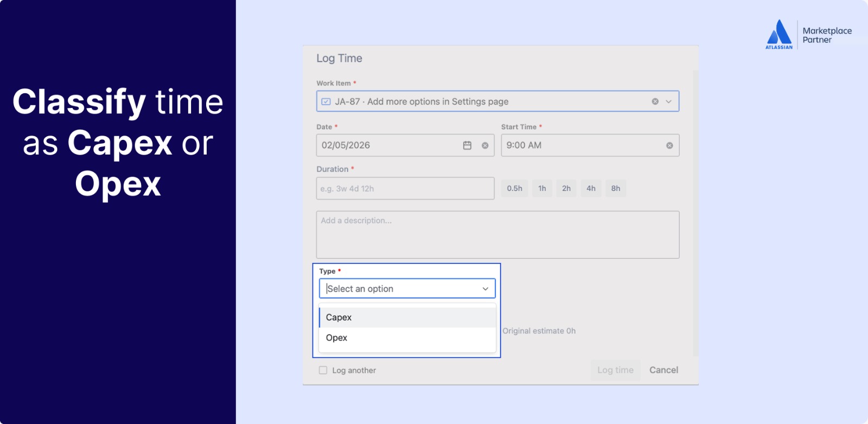Click the description text area
Screen dimensions: 868x424
pos(498,235)
